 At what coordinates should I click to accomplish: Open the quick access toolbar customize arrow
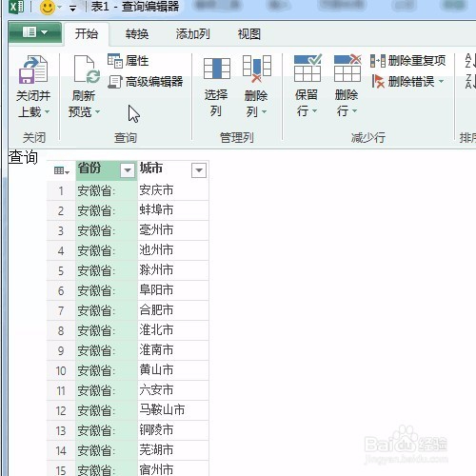tap(72, 9)
